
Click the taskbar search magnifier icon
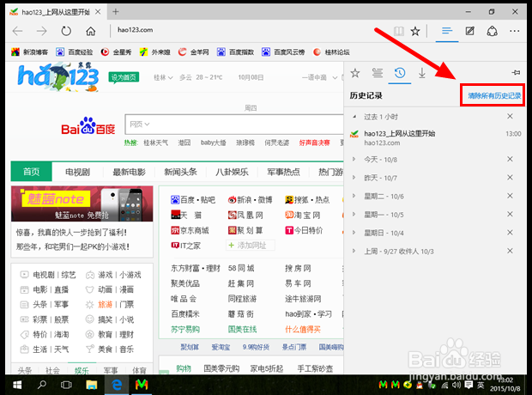coord(42,385)
